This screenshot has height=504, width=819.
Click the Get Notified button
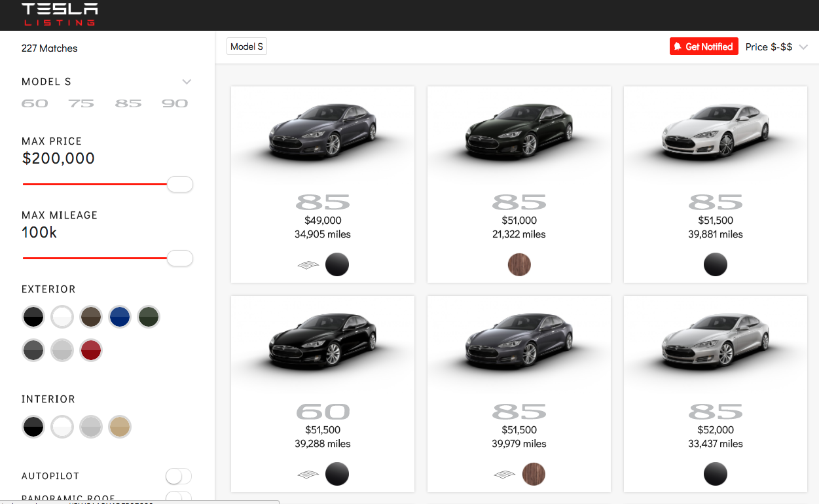[704, 46]
